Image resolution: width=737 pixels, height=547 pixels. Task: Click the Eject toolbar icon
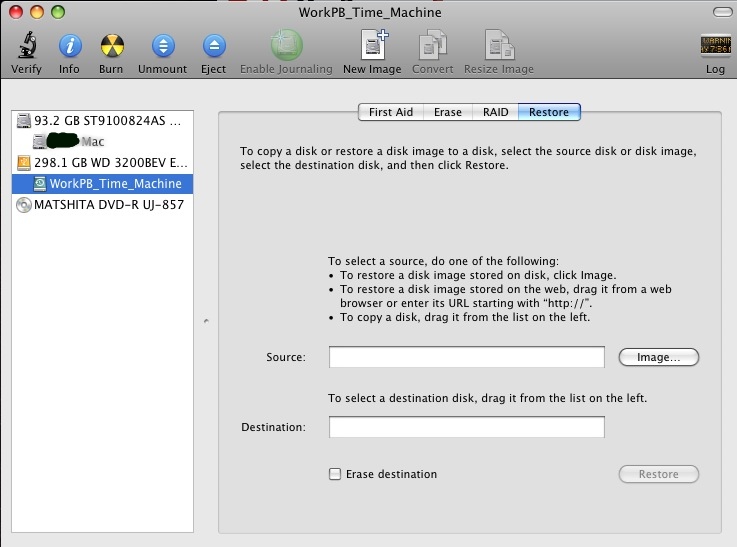click(x=214, y=46)
